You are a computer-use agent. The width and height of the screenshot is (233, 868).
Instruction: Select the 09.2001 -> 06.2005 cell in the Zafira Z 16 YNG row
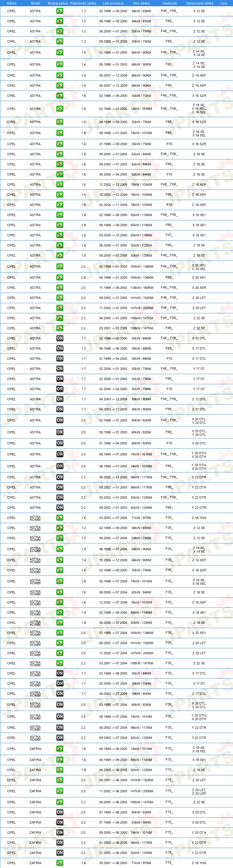point(113,863)
